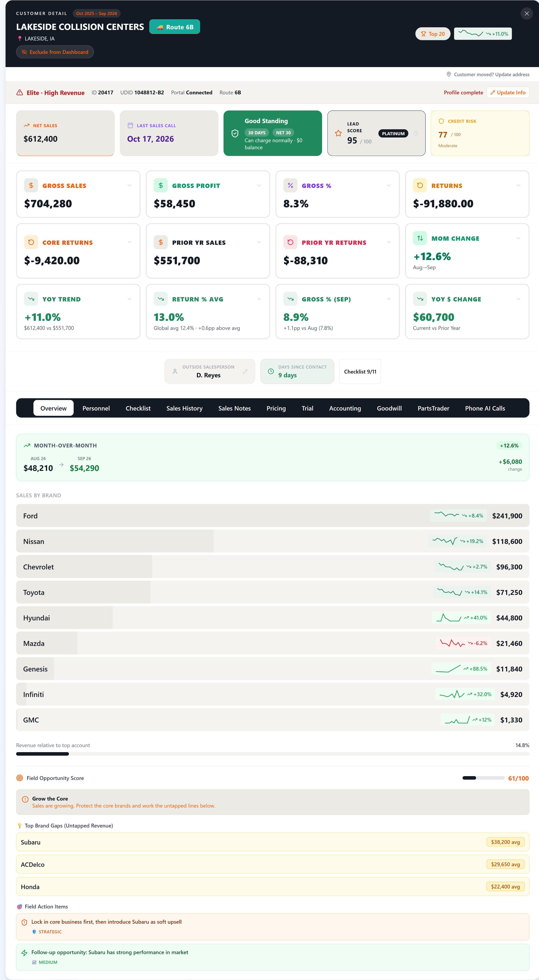Screen dimensions: 539x980
Task: Open the Checklist 9/11 button
Action: pos(360,371)
